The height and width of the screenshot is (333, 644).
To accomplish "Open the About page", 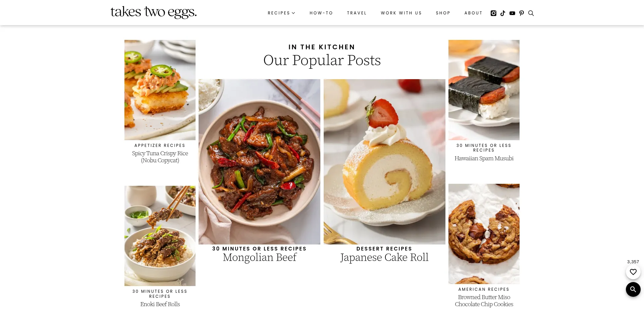I will (x=473, y=13).
